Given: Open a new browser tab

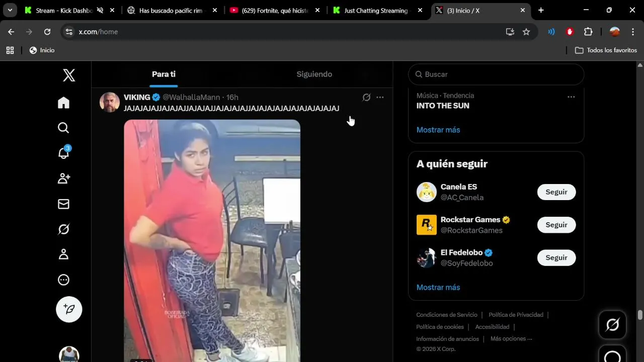Looking at the screenshot, I should point(541,10).
